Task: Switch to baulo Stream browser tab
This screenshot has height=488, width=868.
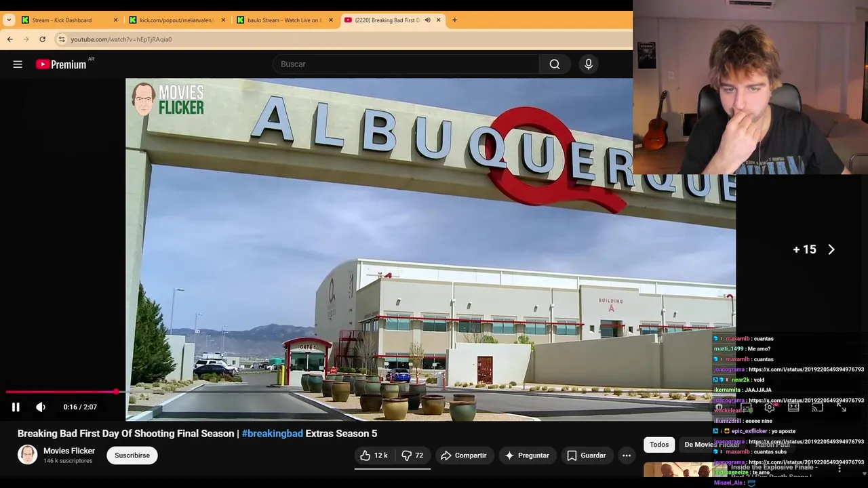Action: click(284, 20)
